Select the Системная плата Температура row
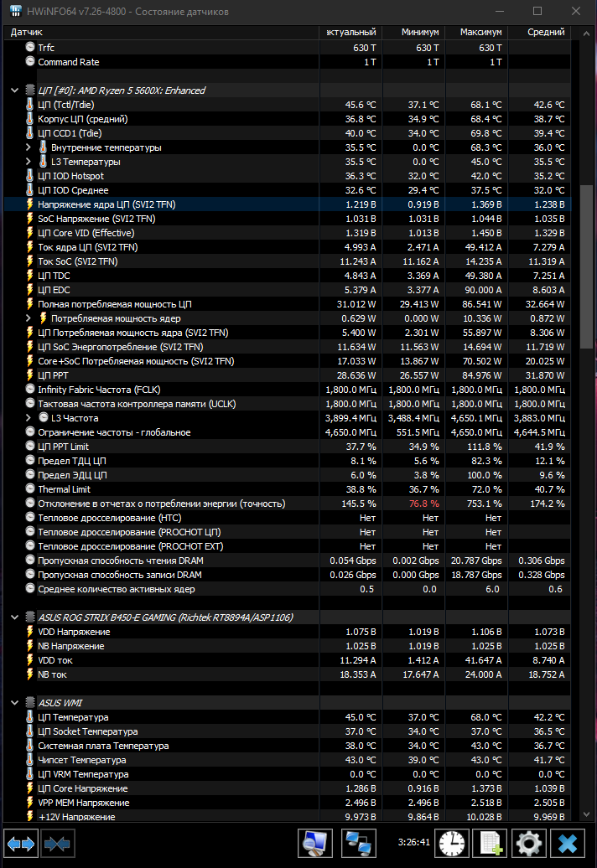Screen dimensions: 597x868 [x=288, y=746]
